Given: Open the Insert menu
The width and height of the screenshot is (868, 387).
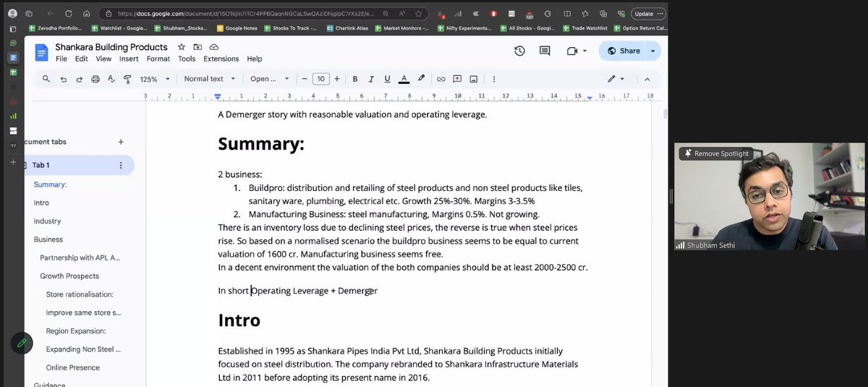Looking at the screenshot, I should click(x=129, y=59).
